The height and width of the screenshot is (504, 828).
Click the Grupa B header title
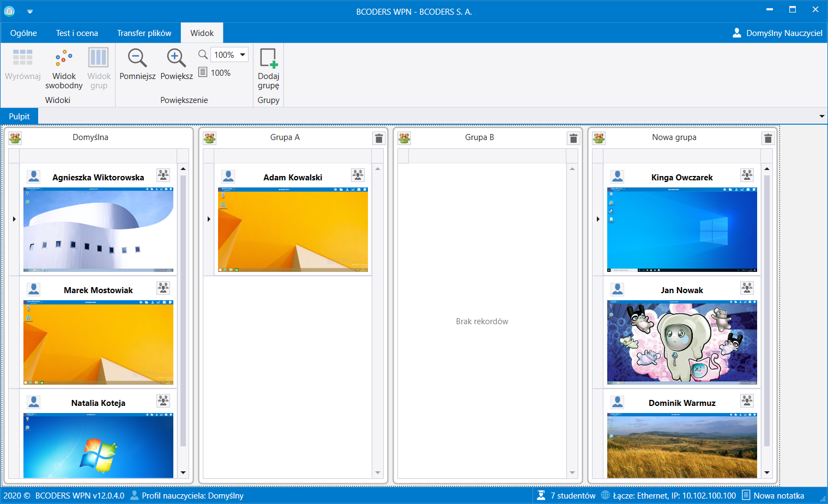point(480,137)
